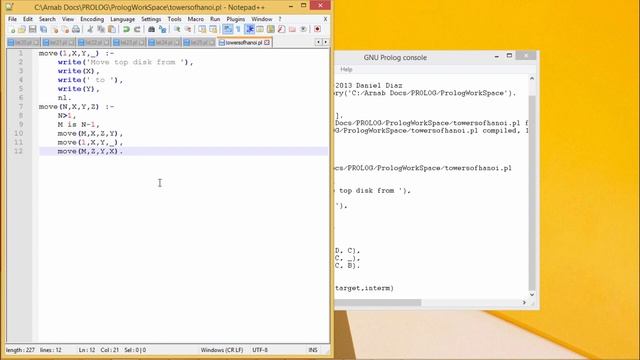Open the ? help menu in Notepad++
The image size is (640, 360).
pyautogui.click(x=280, y=19)
